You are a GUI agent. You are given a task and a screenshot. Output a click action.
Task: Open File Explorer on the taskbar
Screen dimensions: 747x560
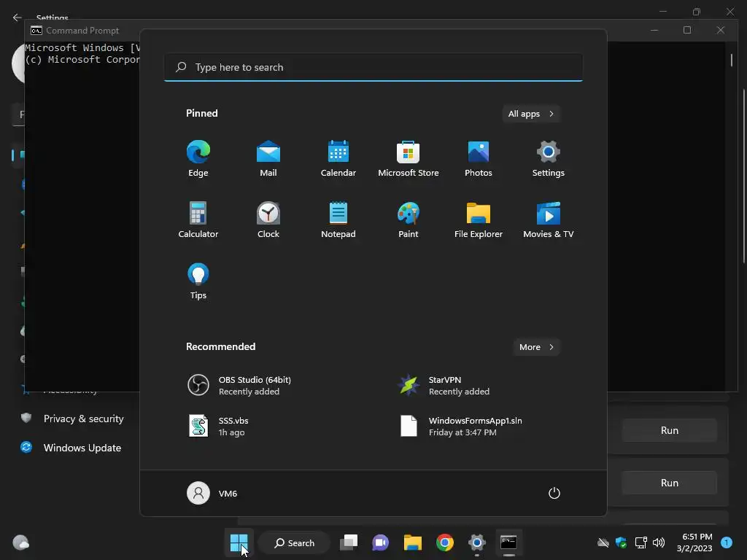(x=413, y=542)
